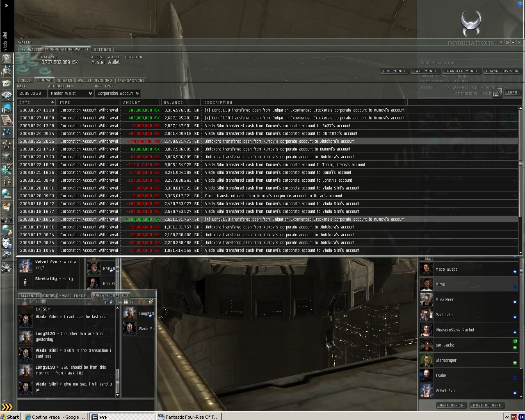
Task: Click the Take Money button
Action: pyautogui.click(x=425, y=71)
